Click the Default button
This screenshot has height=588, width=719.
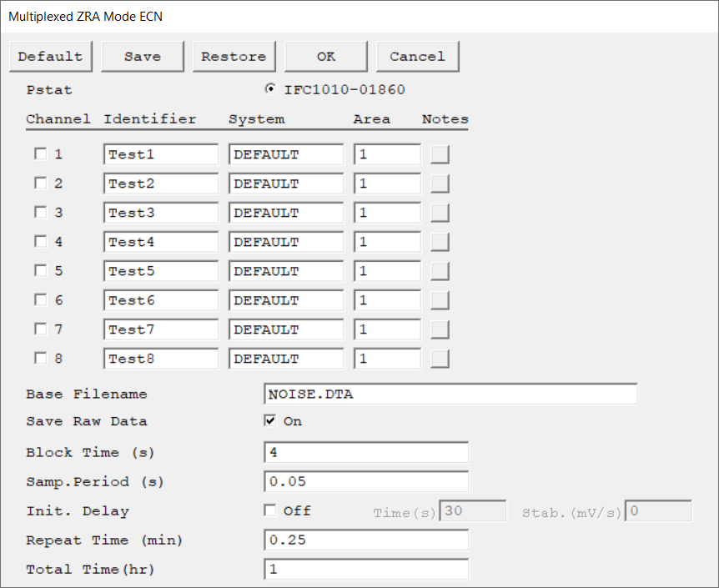click(51, 57)
